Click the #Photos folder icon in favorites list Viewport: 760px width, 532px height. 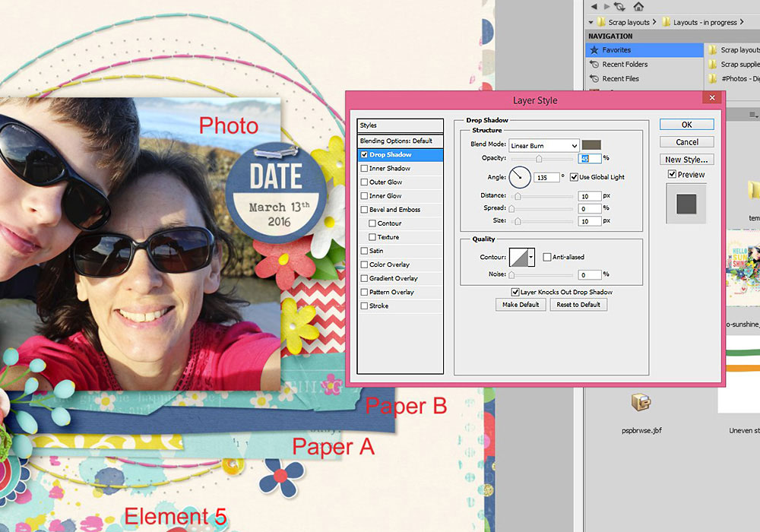(x=713, y=78)
